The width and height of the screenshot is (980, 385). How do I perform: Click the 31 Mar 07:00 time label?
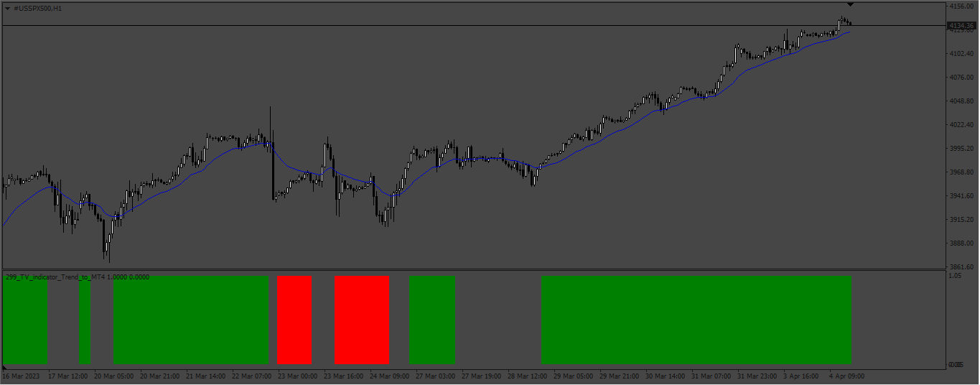click(x=711, y=376)
